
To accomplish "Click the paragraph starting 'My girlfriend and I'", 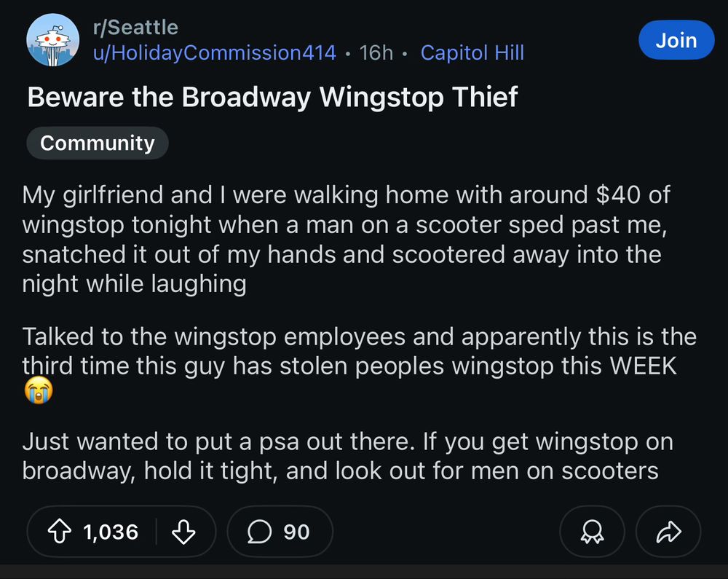I will pyautogui.click(x=342, y=239).
